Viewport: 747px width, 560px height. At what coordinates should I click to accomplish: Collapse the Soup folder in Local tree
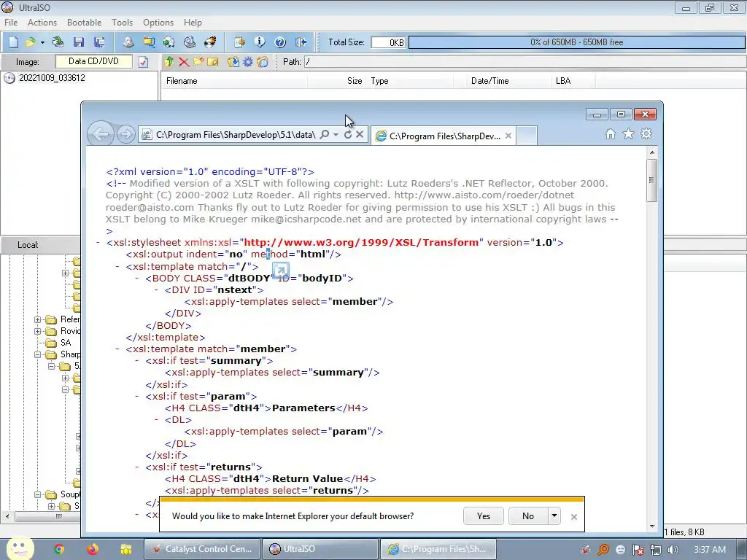37,495
